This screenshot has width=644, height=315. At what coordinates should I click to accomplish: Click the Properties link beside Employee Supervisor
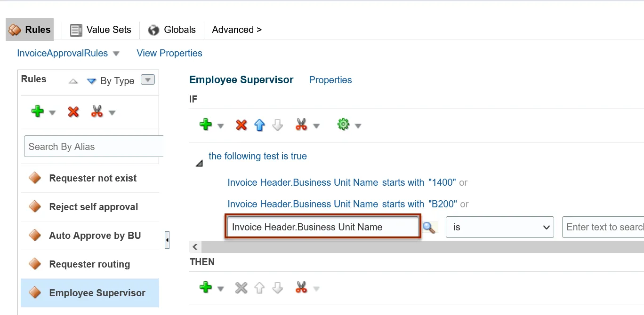(330, 80)
